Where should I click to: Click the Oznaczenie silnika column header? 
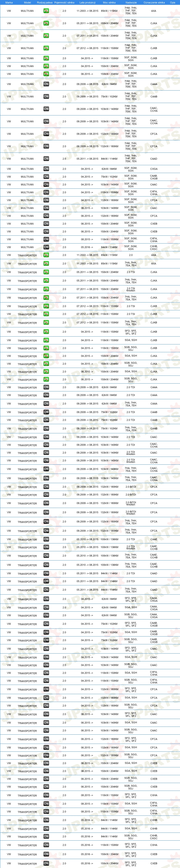click(154, 2)
